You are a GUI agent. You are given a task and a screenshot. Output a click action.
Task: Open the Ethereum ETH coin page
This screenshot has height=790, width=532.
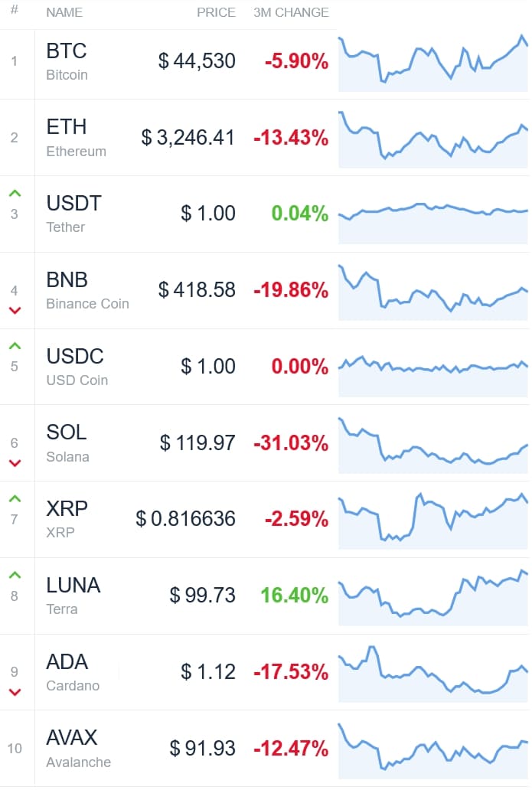[x=76, y=138]
